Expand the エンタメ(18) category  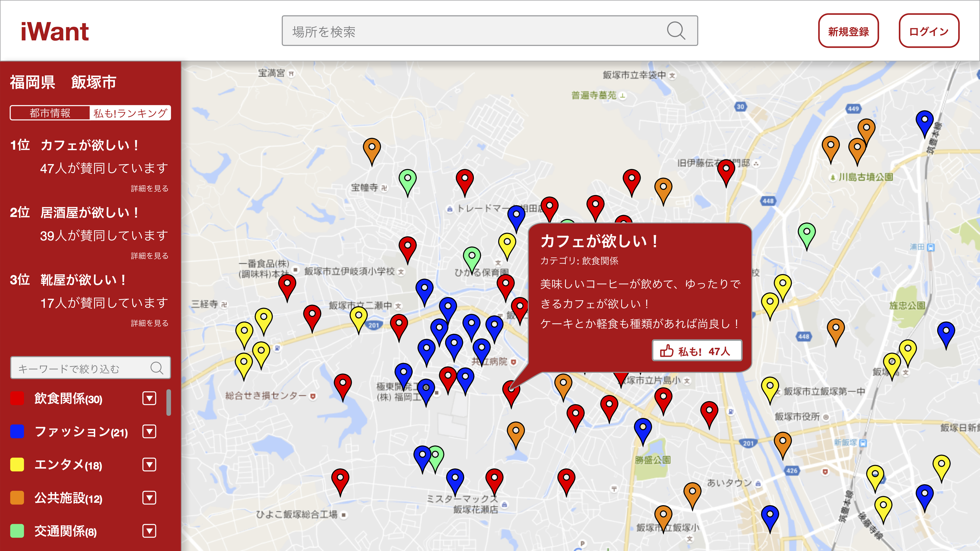149,465
